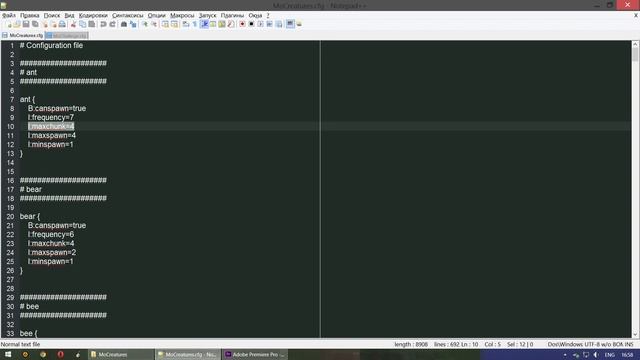Screen dimensions: 640x360
Task: Click the Print toolbar icon
Action: coord(62,24)
